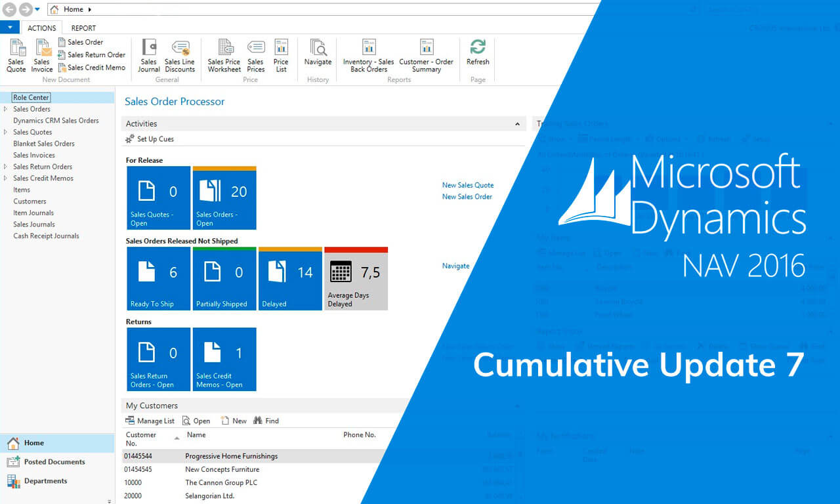This screenshot has height=504, width=840.
Task: Expand the Sales Orders navigation node
Action: tap(4, 109)
